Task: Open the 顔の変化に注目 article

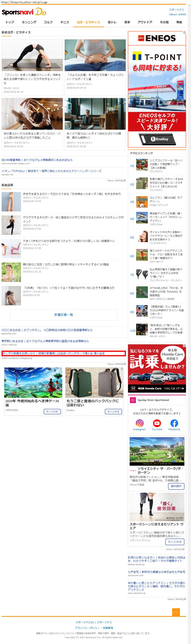Action: tap(66, 264)
